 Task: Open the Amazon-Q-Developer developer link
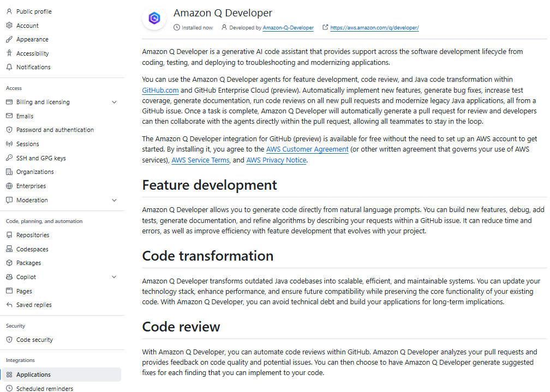pos(288,27)
